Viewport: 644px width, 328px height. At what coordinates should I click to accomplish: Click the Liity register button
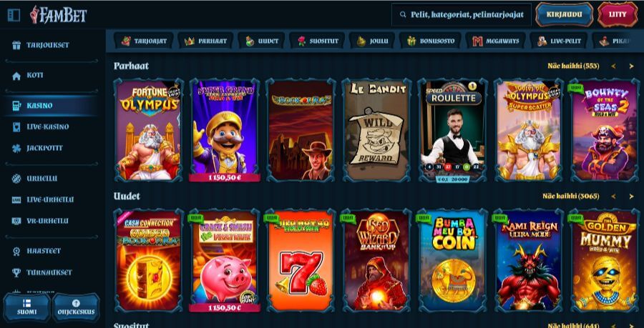pyautogui.click(x=618, y=14)
